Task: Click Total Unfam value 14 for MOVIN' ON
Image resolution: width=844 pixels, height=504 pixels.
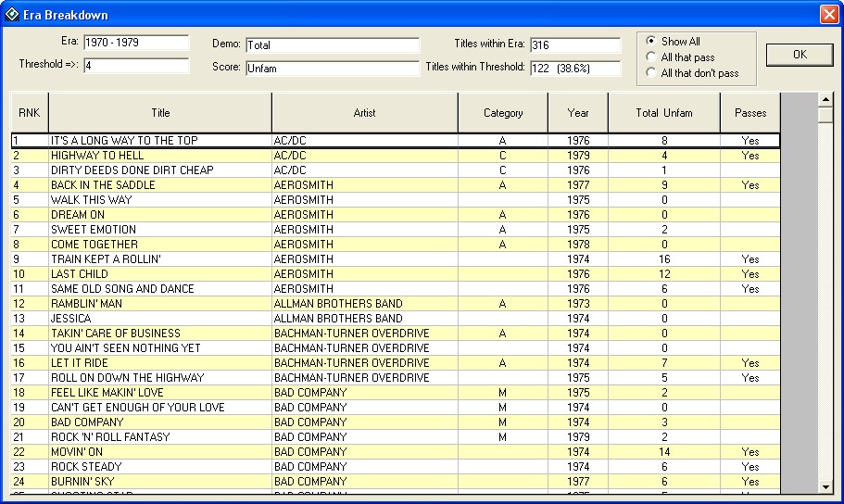Action: point(664,452)
